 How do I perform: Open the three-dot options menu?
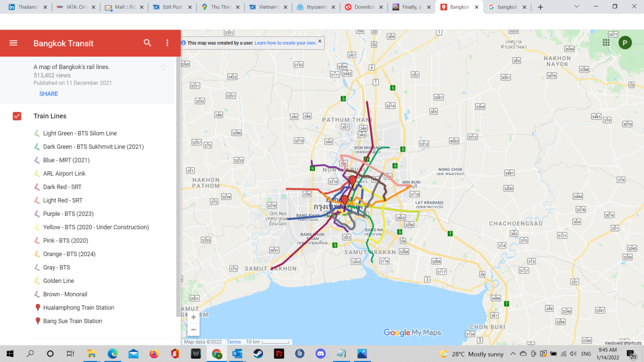point(167,43)
